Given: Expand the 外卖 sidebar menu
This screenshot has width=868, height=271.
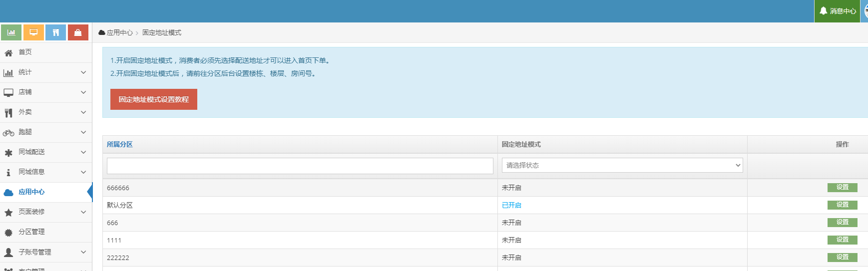Looking at the screenshot, I should click(x=83, y=112).
